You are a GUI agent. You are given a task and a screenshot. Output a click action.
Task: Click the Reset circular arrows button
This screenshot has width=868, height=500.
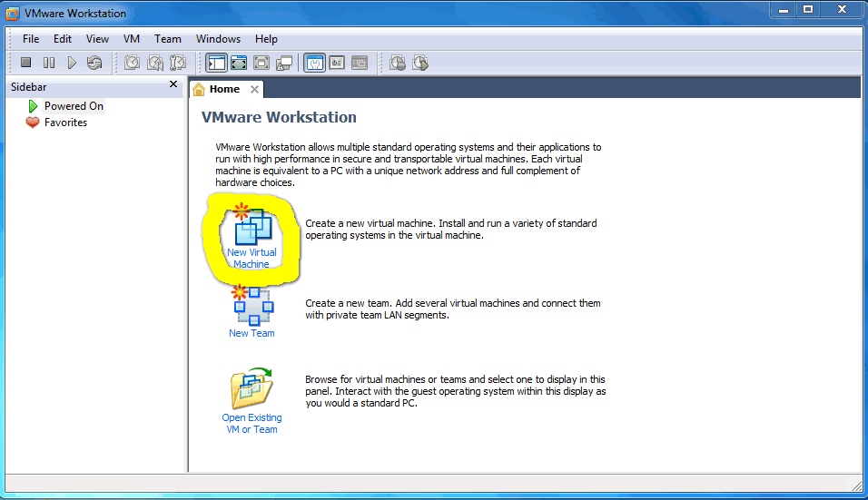click(94, 63)
